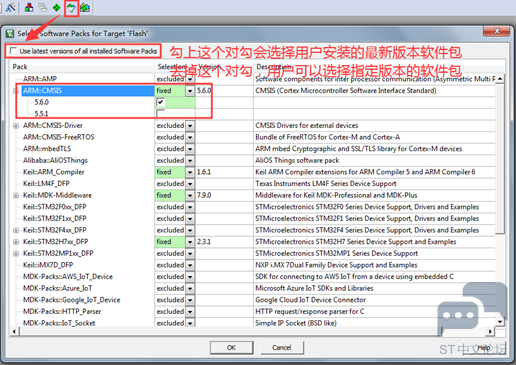
Task: Expand the Keil::MDK-Middleware tree node
Action: pos(16,195)
